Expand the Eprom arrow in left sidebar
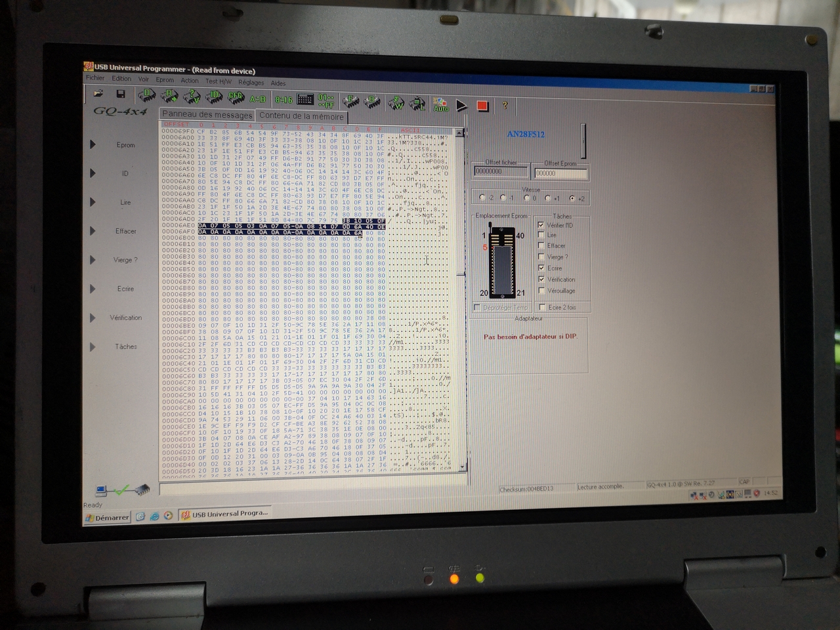Image resolution: width=840 pixels, height=630 pixels. pos(93,144)
